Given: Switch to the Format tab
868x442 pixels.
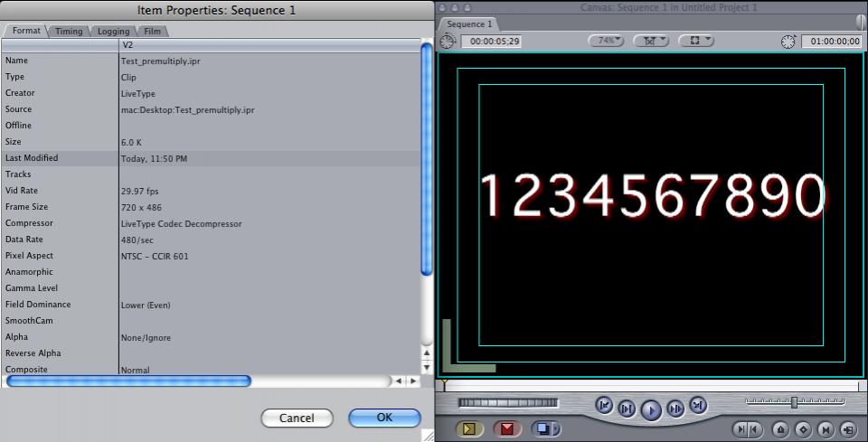Looking at the screenshot, I should pyautogui.click(x=26, y=31).
